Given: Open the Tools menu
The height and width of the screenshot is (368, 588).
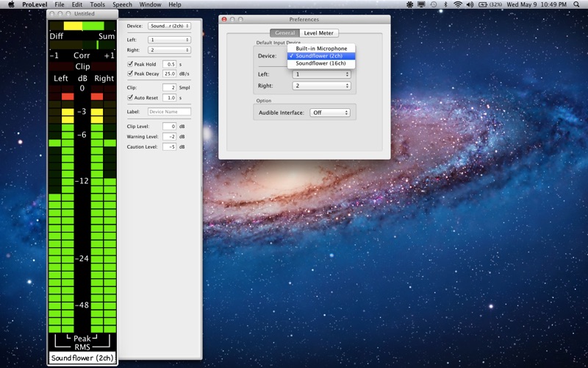Looking at the screenshot, I should pyautogui.click(x=97, y=4).
